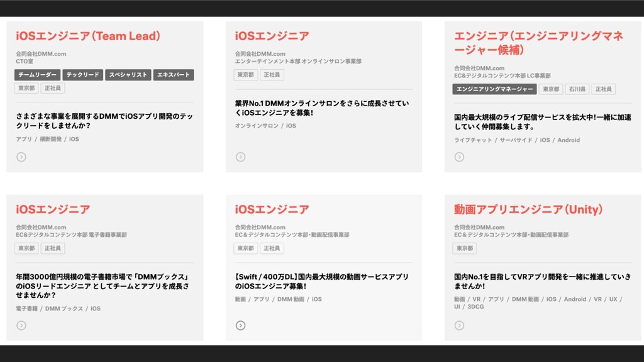Click the 'DMM ブックス' keyword
The height and width of the screenshot is (362, 644).
[64, 308]
